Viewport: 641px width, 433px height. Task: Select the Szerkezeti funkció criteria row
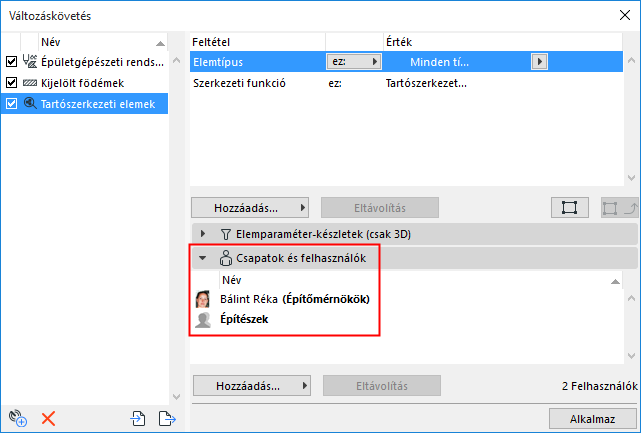click(x=406, y=83)
